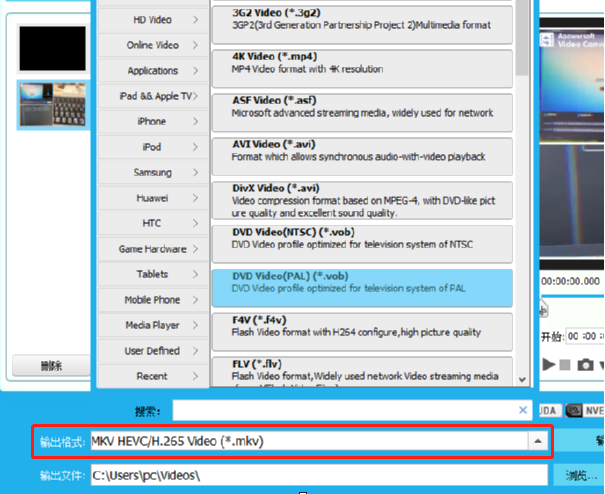Viewport: 605px width, 494px height.
Task: Select 3G2 Video (*.3g2) format
Action: coord(362,25)
